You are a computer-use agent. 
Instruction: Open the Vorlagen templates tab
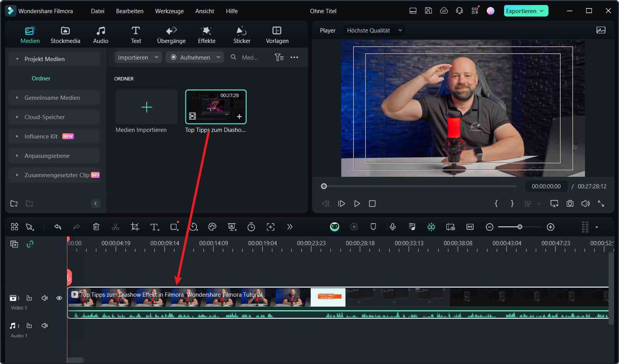pos(277,35)
